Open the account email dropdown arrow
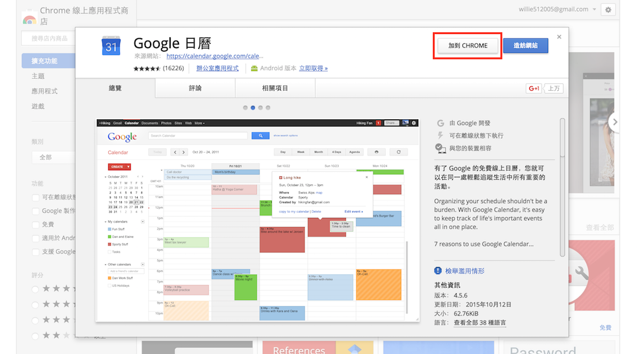The width and height of the screenshot is (644, 354). coord(594,10)
